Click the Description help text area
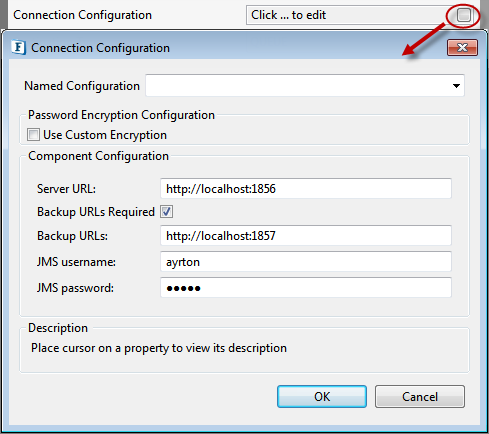This screenshot has height=434, width=489. [244, 350]
